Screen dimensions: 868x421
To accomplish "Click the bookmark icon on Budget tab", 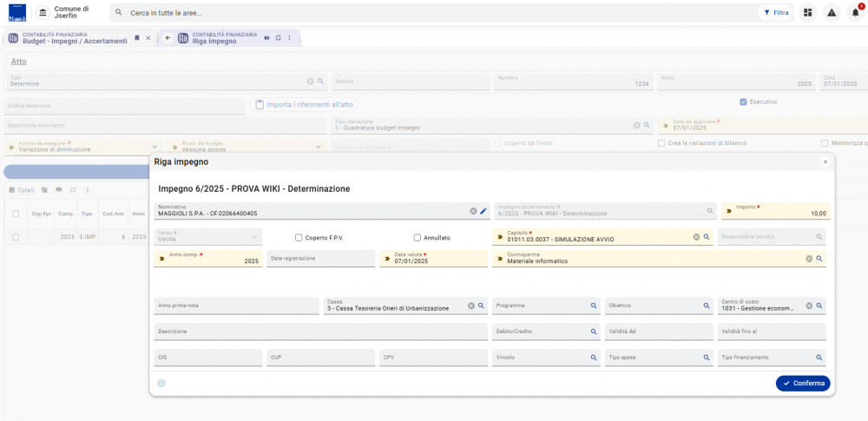I will 137,37.
